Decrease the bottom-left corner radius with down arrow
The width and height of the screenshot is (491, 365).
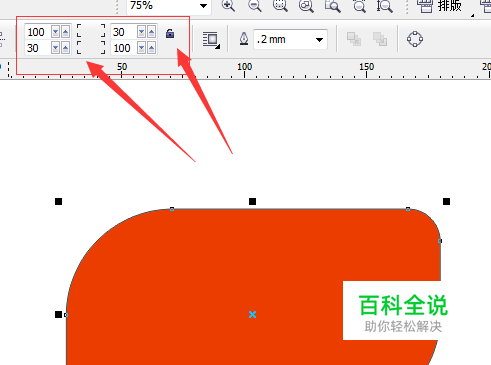tap(55, 48)
